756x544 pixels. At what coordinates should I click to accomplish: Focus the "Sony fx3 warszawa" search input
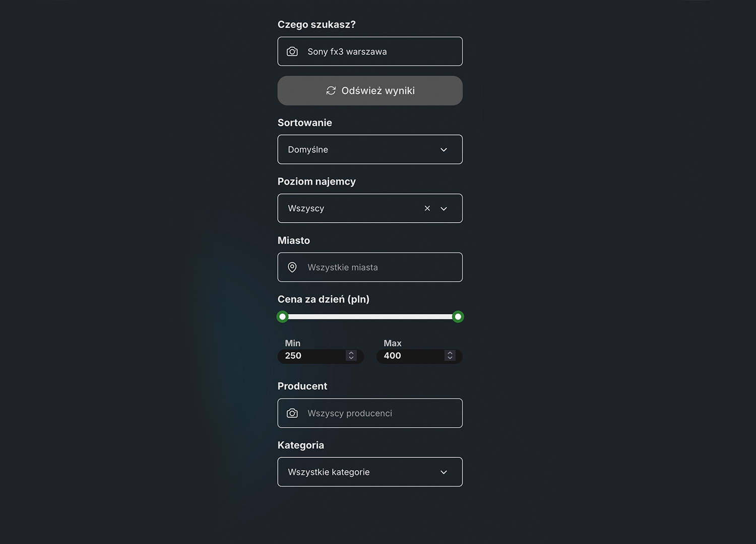pyautogui.click(x=378, y=51)
